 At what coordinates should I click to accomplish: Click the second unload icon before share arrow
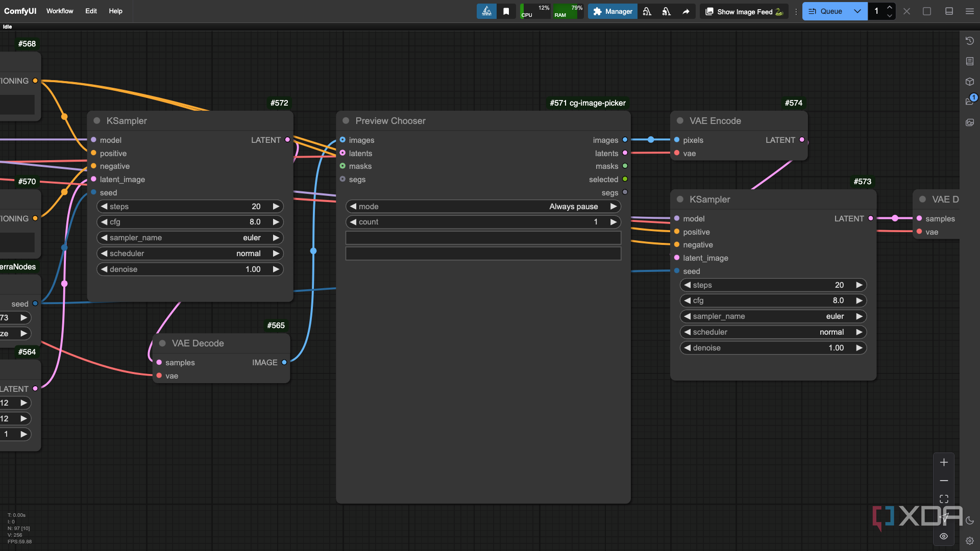[x=667, y=11]
